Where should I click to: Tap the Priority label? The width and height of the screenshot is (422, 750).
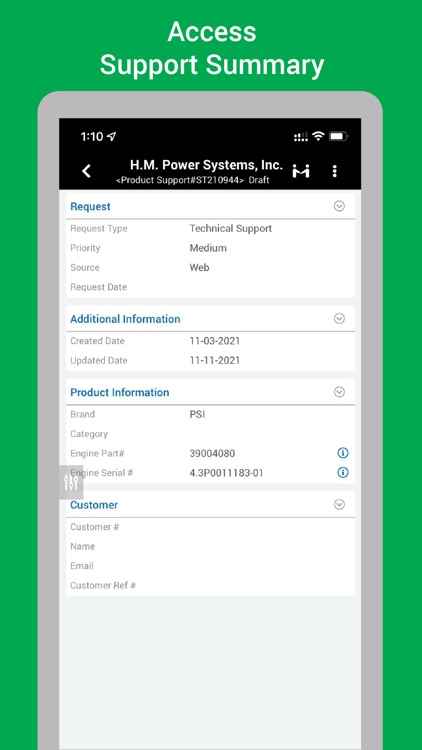(85, 248)
